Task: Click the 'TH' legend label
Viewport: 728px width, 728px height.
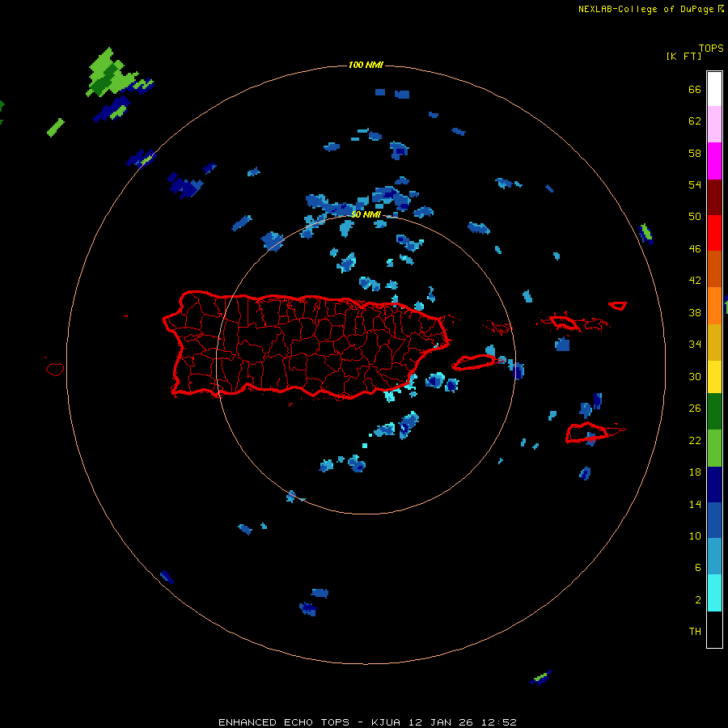Action: 695,632
